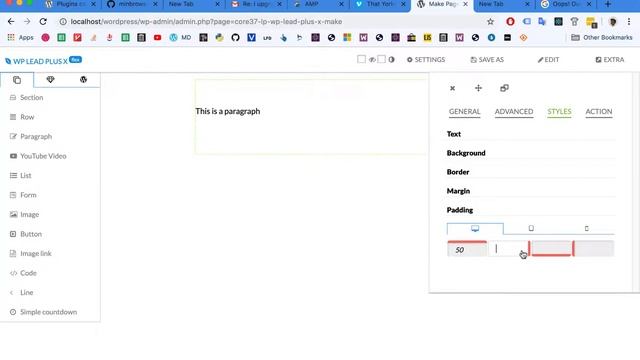The height and width of the screenshot is (360, 640).
Task: Toggle the checkbox beside the contrast icon
Action: (x=382, y=59)
